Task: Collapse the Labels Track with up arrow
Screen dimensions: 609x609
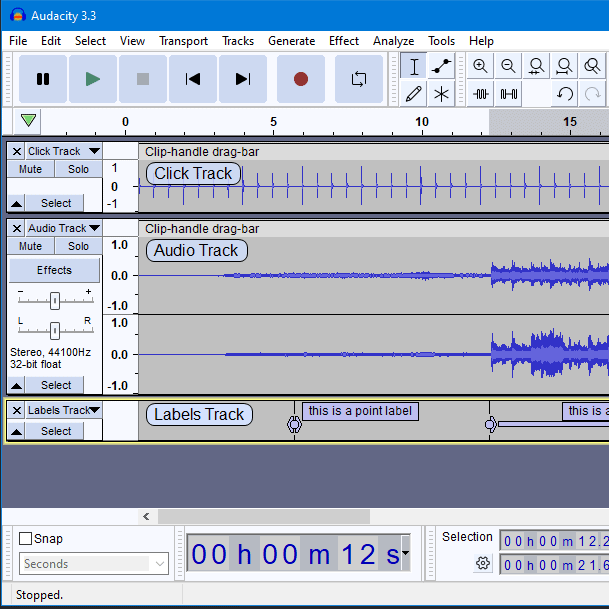Action: [16, 431]
